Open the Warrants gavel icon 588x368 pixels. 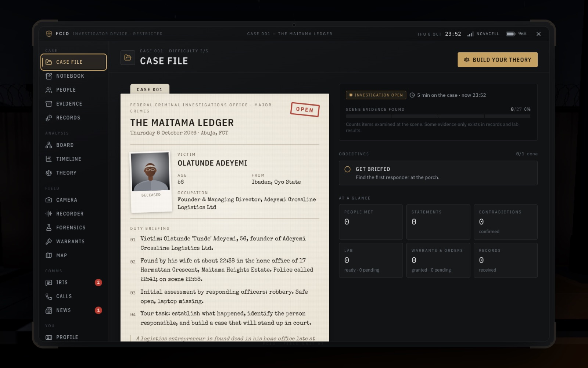[49, 242]
